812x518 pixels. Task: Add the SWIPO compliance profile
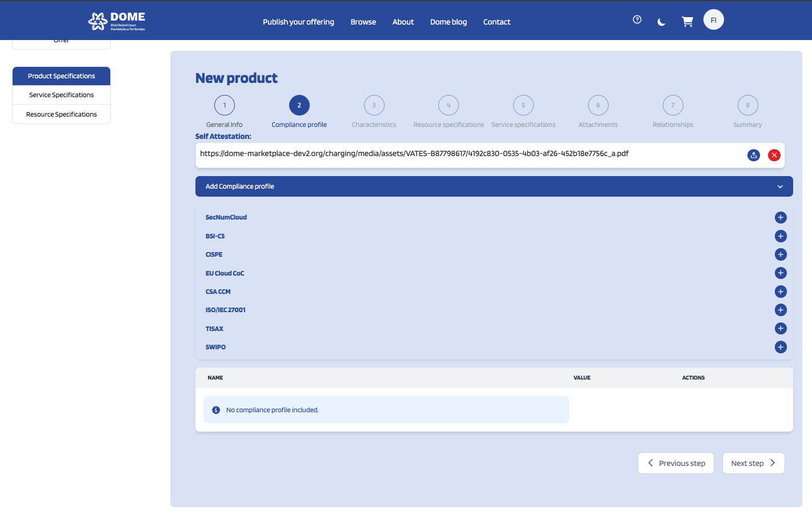(x=781, y=347)
